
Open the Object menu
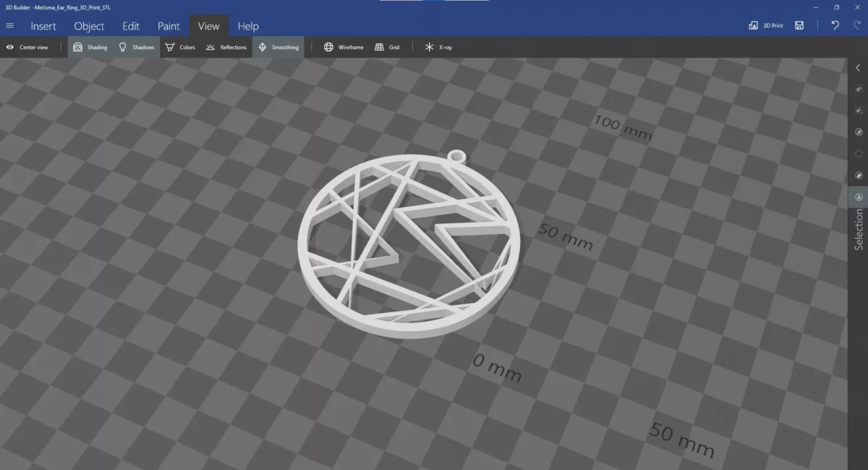[x=89, y=26]
